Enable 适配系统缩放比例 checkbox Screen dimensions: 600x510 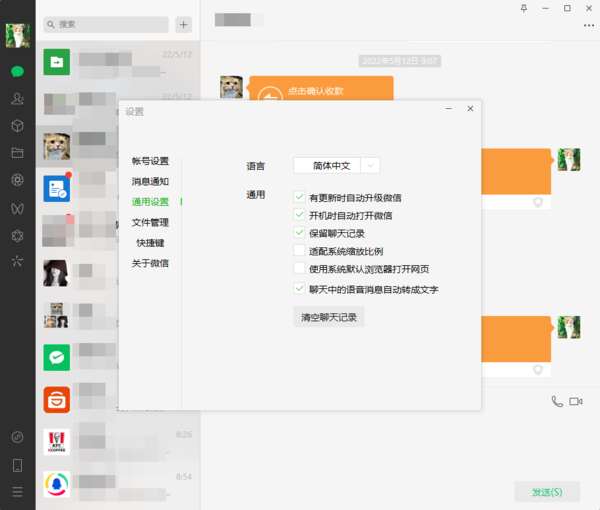coord(299,251)
